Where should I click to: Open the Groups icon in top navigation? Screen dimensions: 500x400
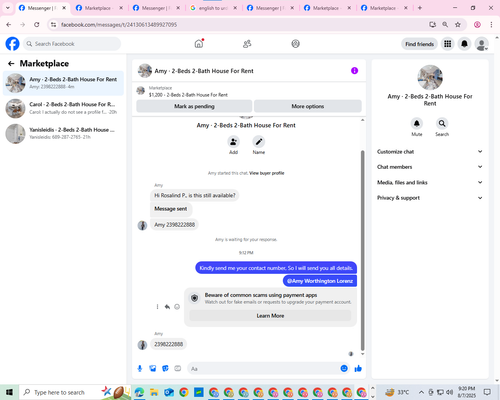[296, 44]
